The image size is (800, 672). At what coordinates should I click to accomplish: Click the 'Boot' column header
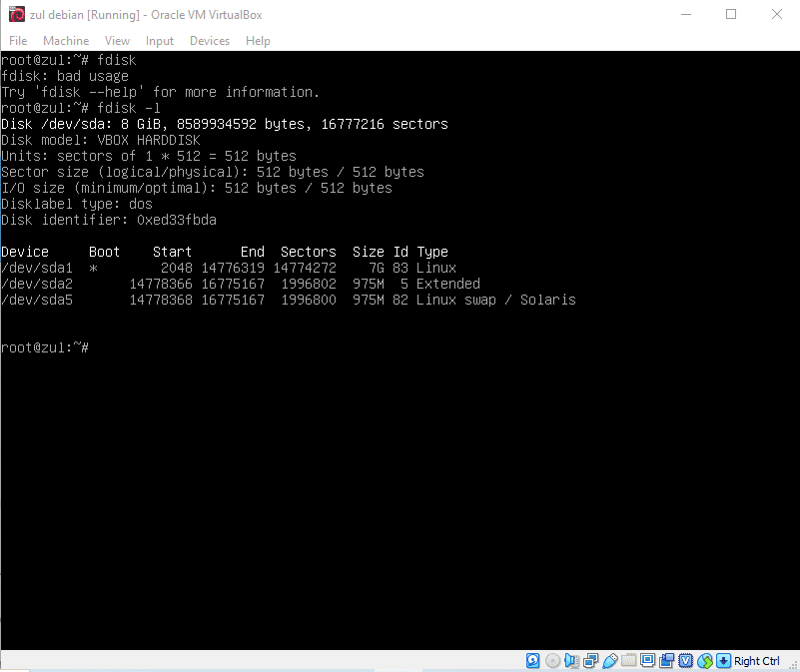point(104,252)
